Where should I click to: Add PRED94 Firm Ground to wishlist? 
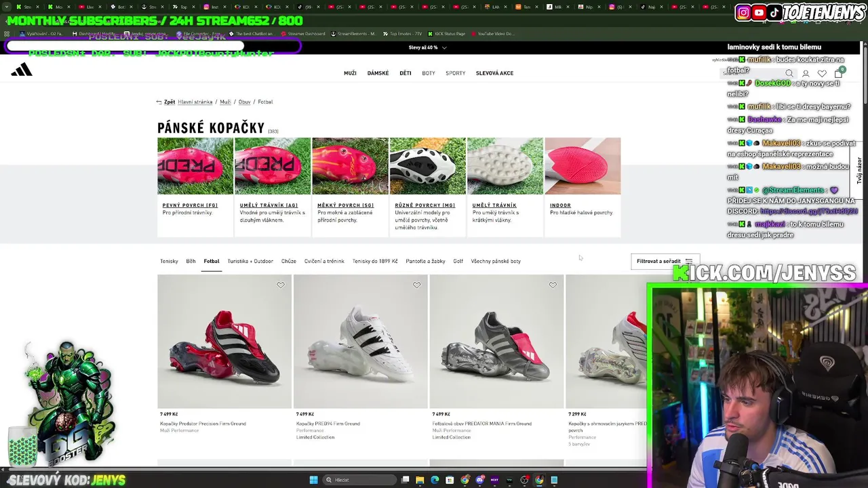[417, 285]
